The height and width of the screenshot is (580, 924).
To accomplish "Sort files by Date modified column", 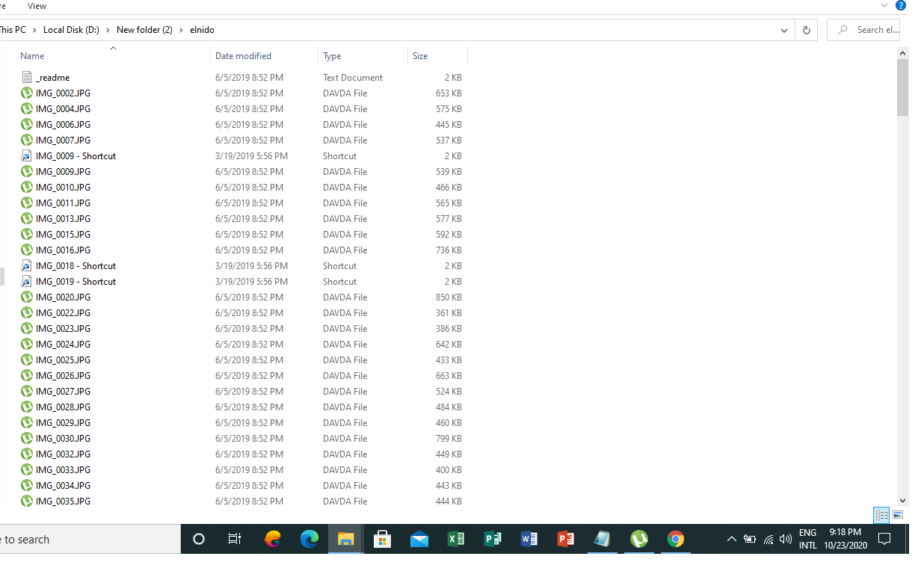I will (x=243, y=56).
